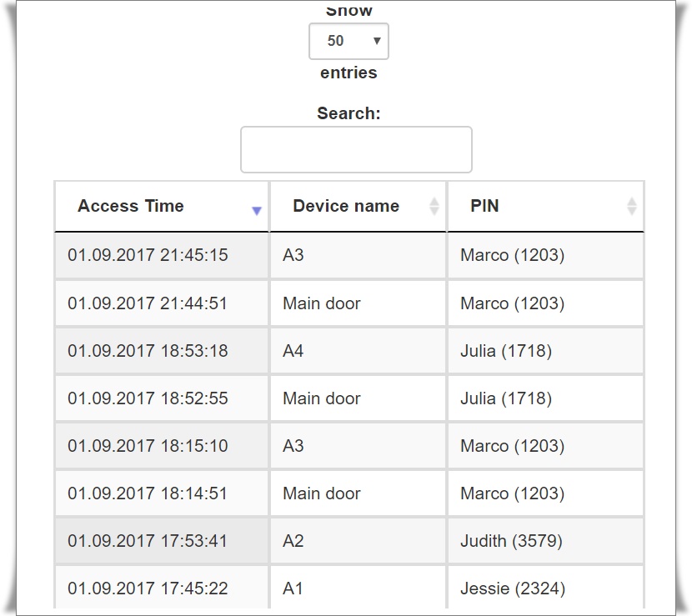The image size is (692, 616).
Task: Select the A4 device cell
Action: 293,351
